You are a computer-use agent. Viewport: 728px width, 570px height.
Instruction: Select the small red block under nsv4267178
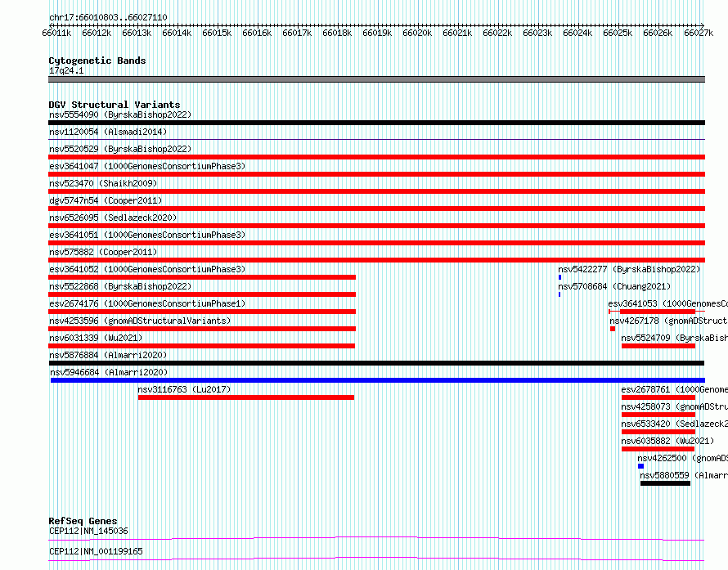[613, 329]
